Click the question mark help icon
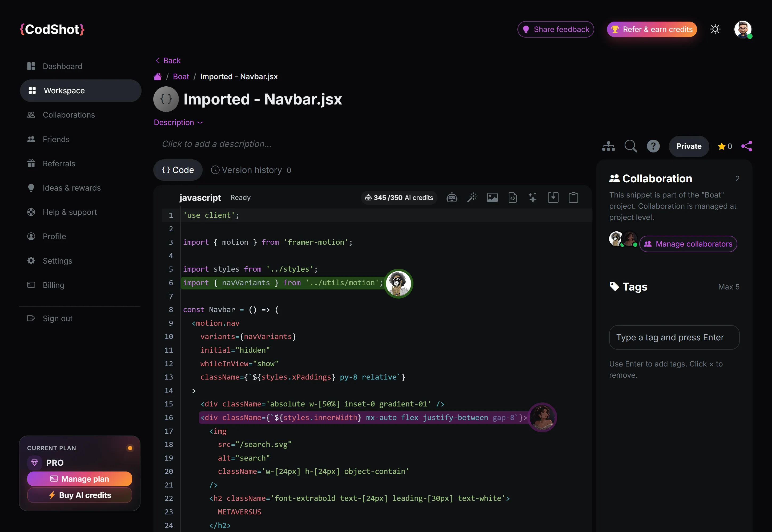The image size is (772, 532). (x=653, y=146)
